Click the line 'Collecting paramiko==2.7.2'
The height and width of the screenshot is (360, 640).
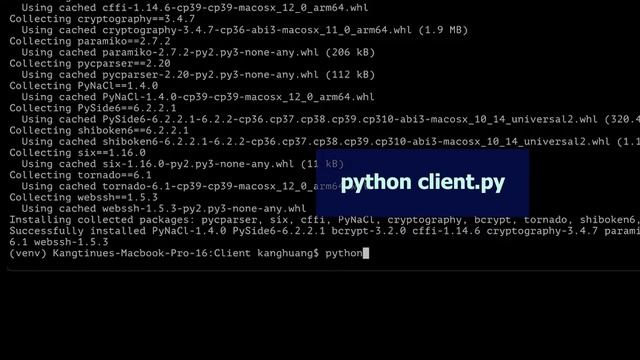90,41
